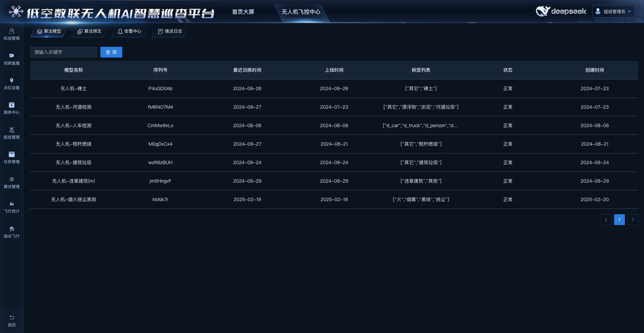
Task: Open 点位设置 location pin icon
Action: pyautogui.click(x=12, y=80)
